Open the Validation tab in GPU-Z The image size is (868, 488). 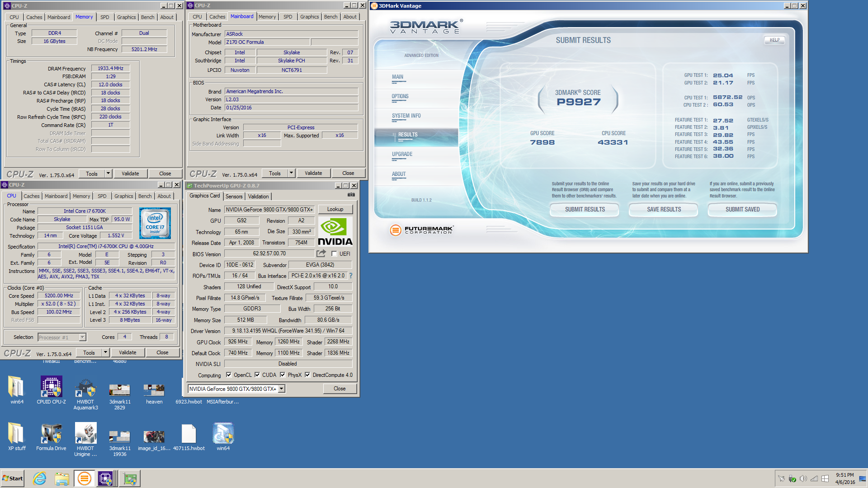(259, 197)
